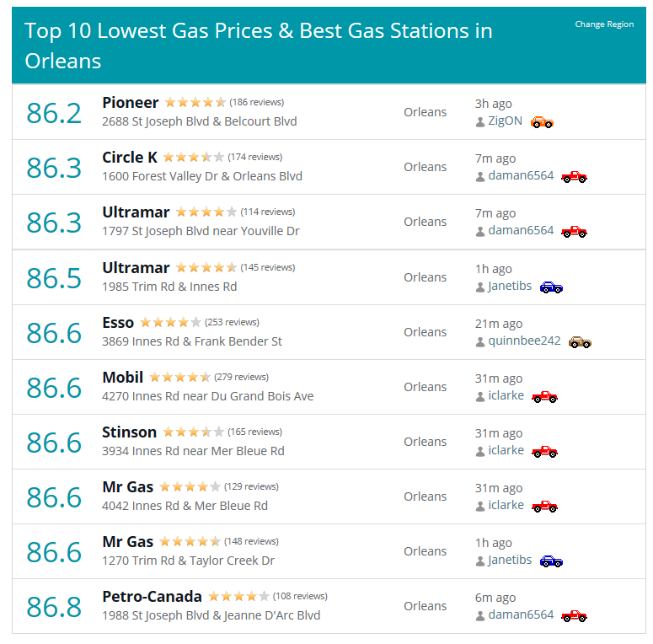Select the 86.8 Petro-Canada price
653x644 pixels.
[54, 607]
